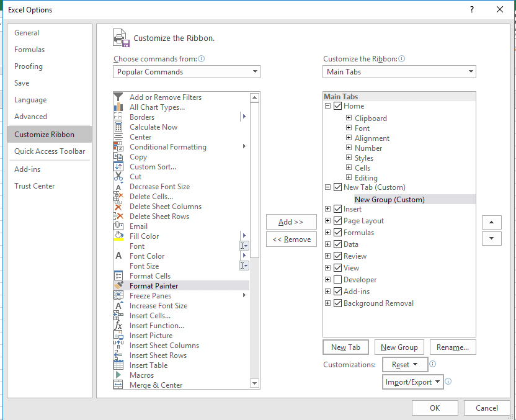Expand the Insert tab tree item
This screenshot has width=516, height=420.
click(327, 210)
